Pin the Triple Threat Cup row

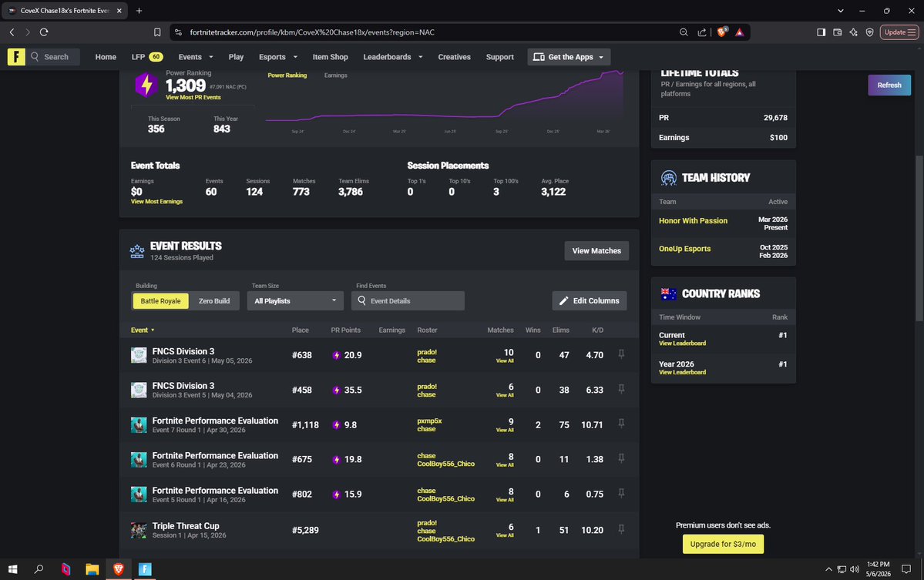621,529
